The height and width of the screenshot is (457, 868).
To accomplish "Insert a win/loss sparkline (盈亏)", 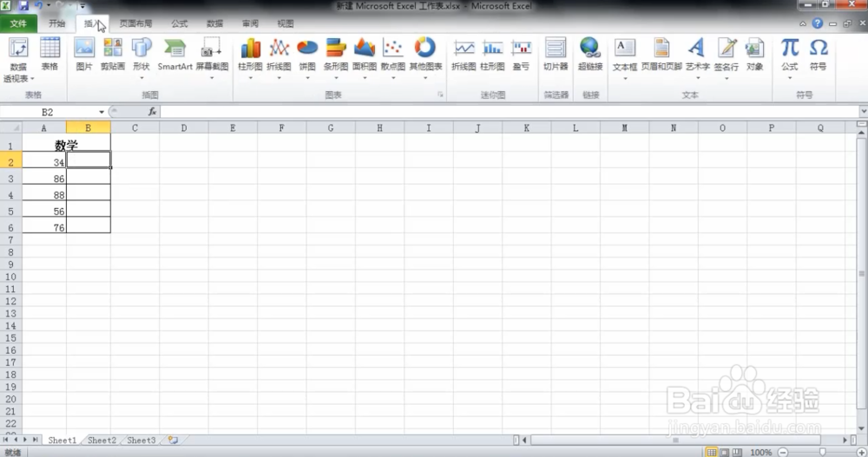I will click(x=521, y=55).
